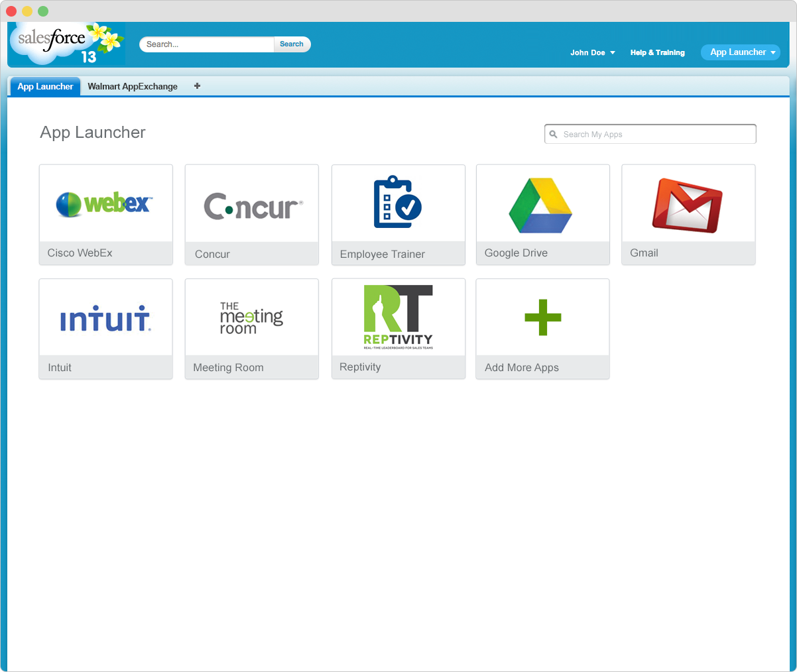The width and height of the screenshot is (797, 672).
Task: Open the App Launcher dropdown in the header
Action: click(x=741, y=52)
